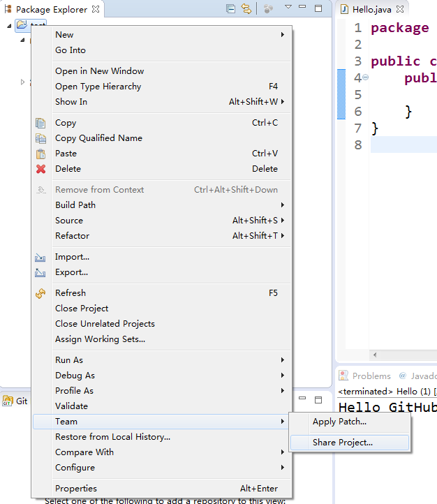Open Package Explorer view menu arrow
The image size is (437, 504).
pos(288,8)
